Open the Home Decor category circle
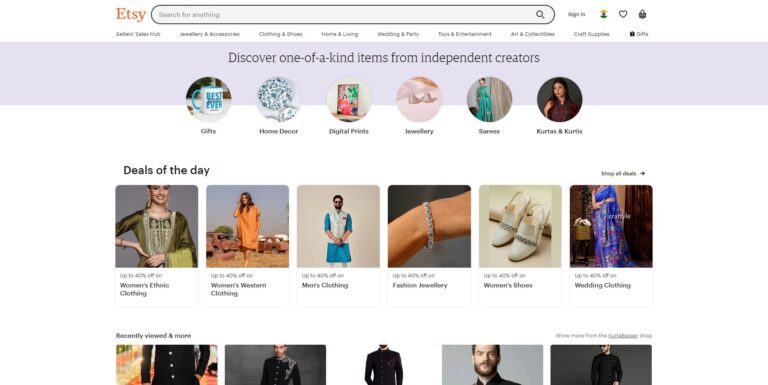 click(278, 99)
